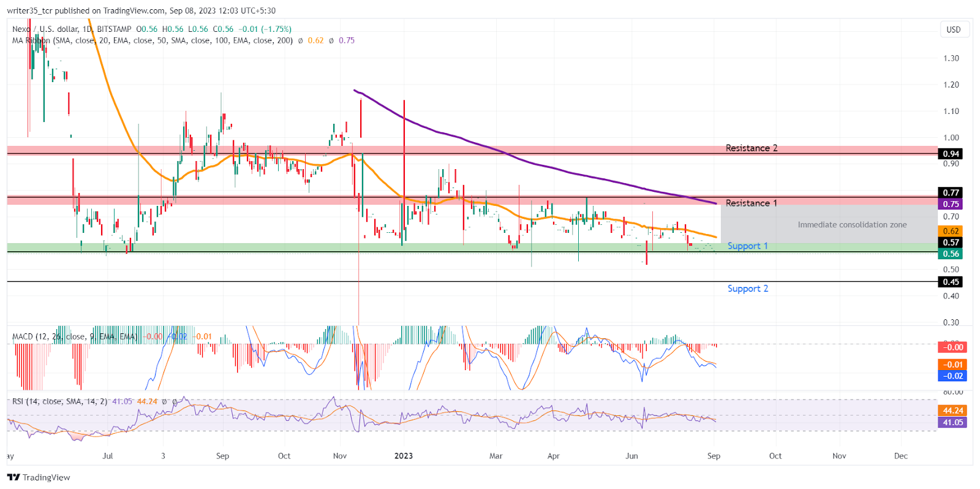The image size is (980, 489).
Task: Click the Jul label on time axis
Action: pos(108,456)
